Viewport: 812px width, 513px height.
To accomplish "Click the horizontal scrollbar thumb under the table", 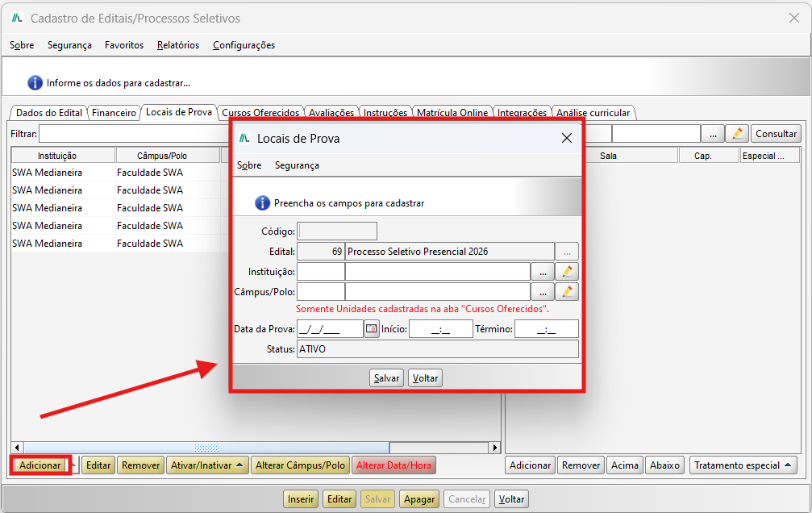I will pyautogui.click(x=206, y=448).
